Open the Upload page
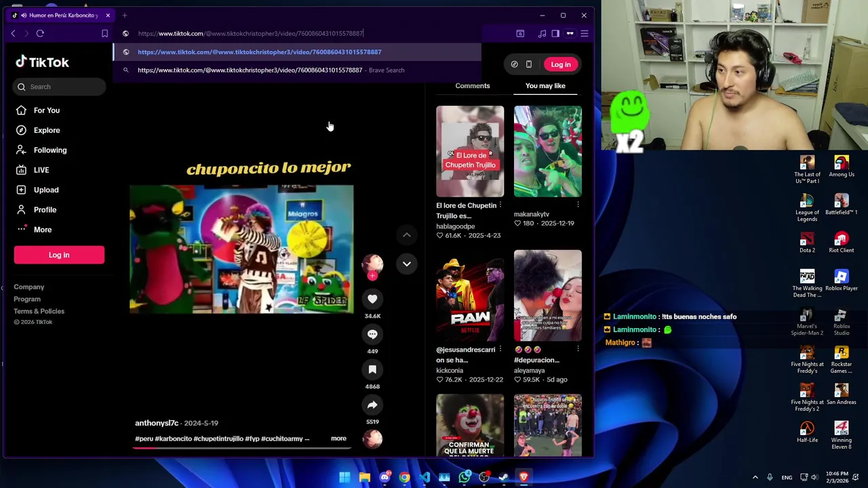The height and width of the screenshot is (488, 868). point(46,190)
